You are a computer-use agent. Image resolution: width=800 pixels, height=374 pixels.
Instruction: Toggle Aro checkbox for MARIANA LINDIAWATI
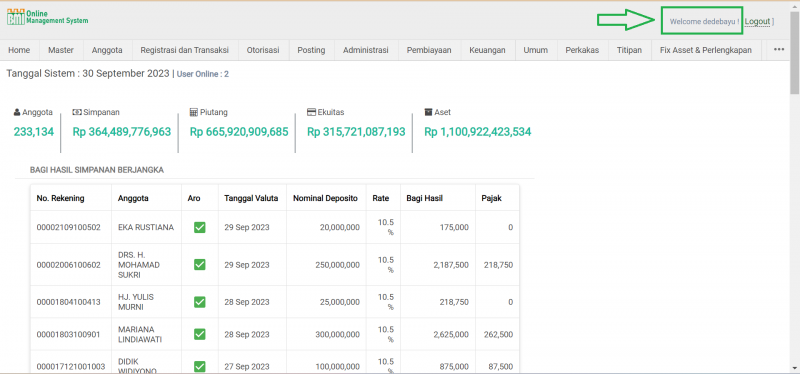coord(199,334)
